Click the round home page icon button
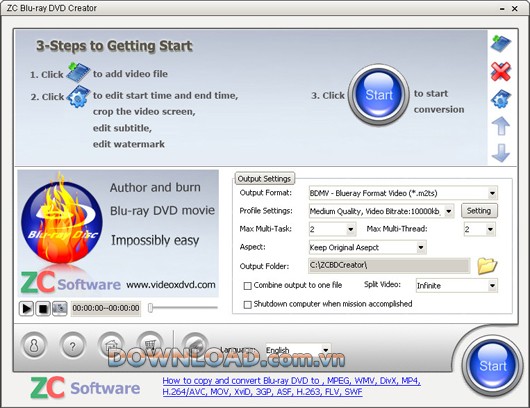Image resolution: width=530 pixels, height=408 pixels. (111, 345)
